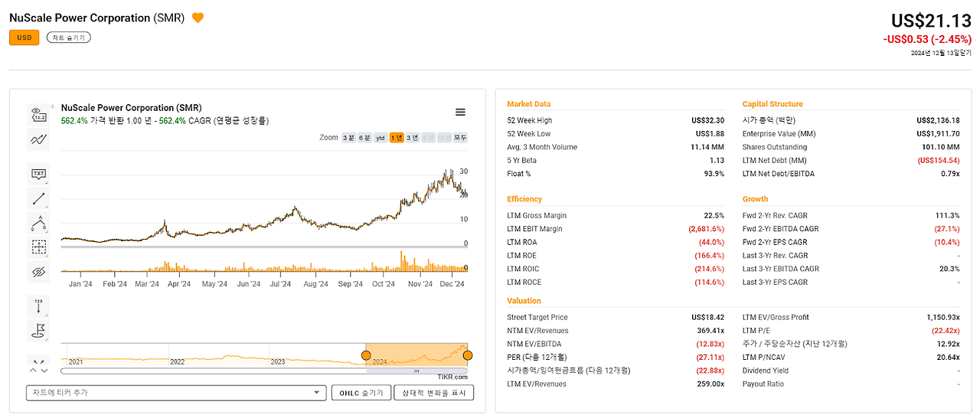Viewport: 980px width, 418px height.
Task: Toggle hide annotations crossed-eye icon
Action: click(38, 271)
